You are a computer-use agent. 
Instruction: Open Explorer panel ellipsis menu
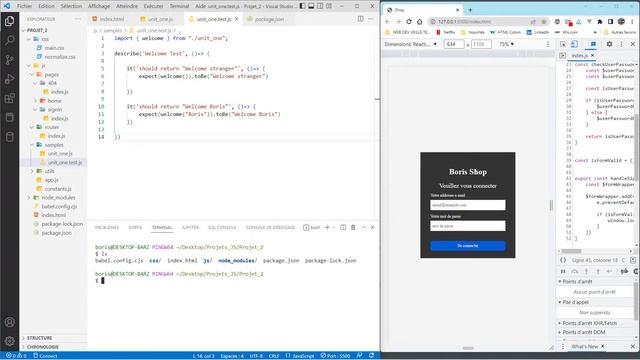click(78, 19)
